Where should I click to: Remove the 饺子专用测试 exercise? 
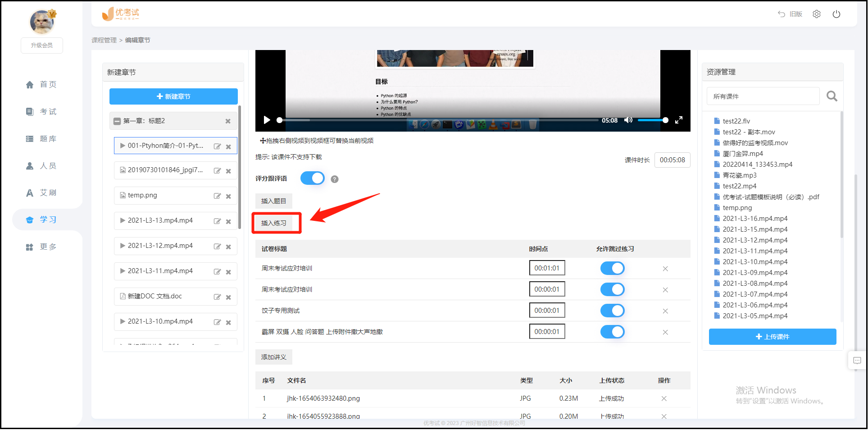click(x=665, y=311)
